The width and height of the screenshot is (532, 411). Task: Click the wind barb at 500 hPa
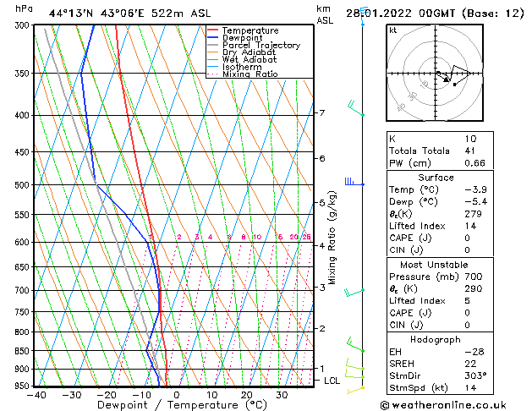tap(354, 182)
